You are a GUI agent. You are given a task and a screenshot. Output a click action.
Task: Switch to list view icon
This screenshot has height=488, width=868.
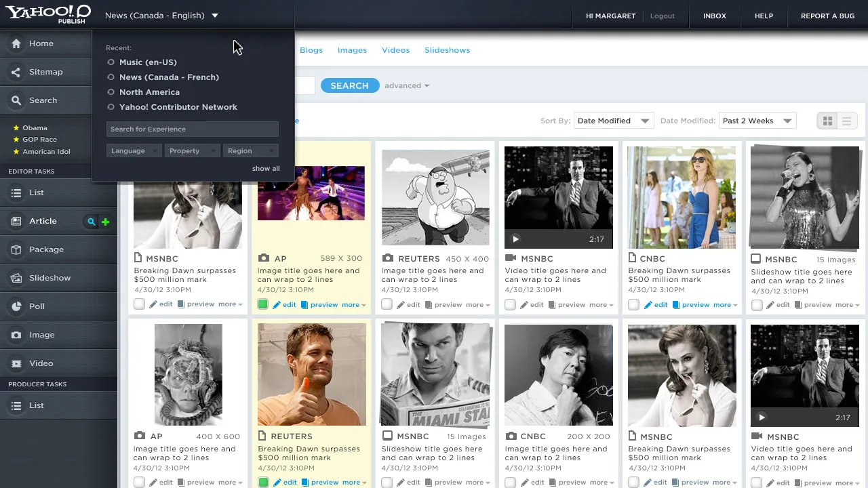[x=846, y=121]
